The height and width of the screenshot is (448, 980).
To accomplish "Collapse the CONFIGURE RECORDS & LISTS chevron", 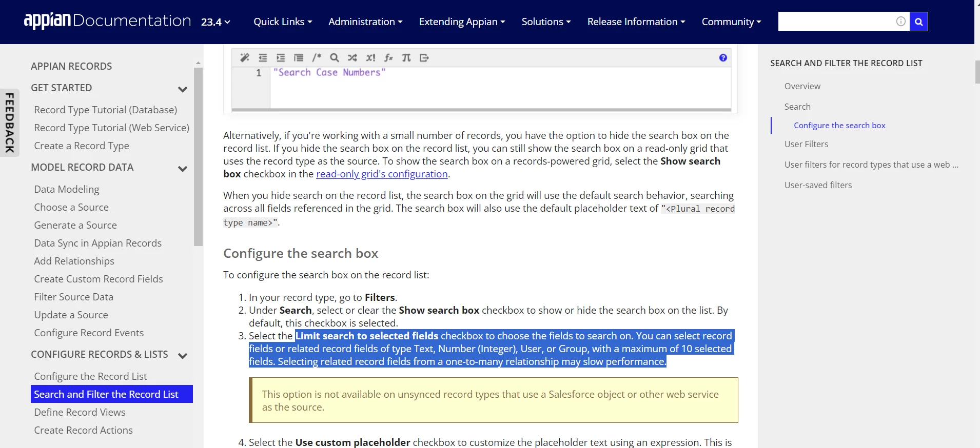I will [182, 356].
